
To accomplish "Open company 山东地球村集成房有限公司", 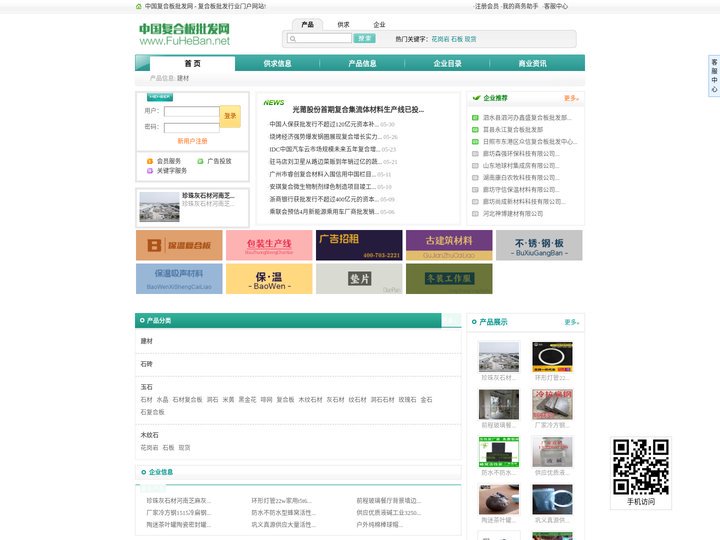I will click(521, 165).
